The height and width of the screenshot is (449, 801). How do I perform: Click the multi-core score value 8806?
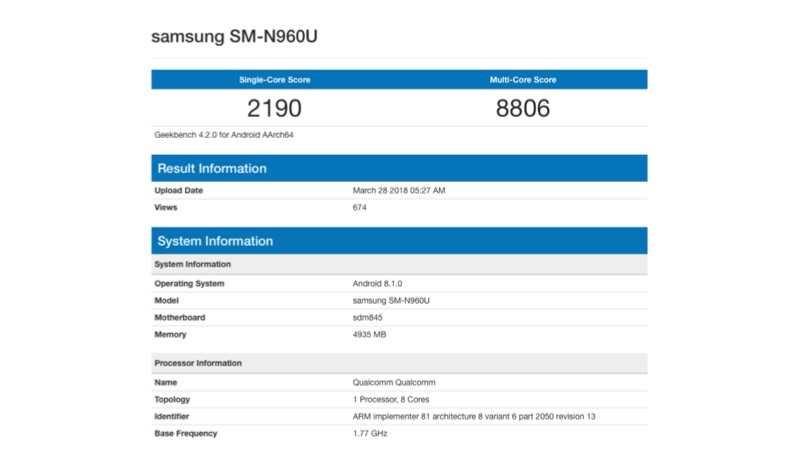pyautogui.click(x=523, y=108)
